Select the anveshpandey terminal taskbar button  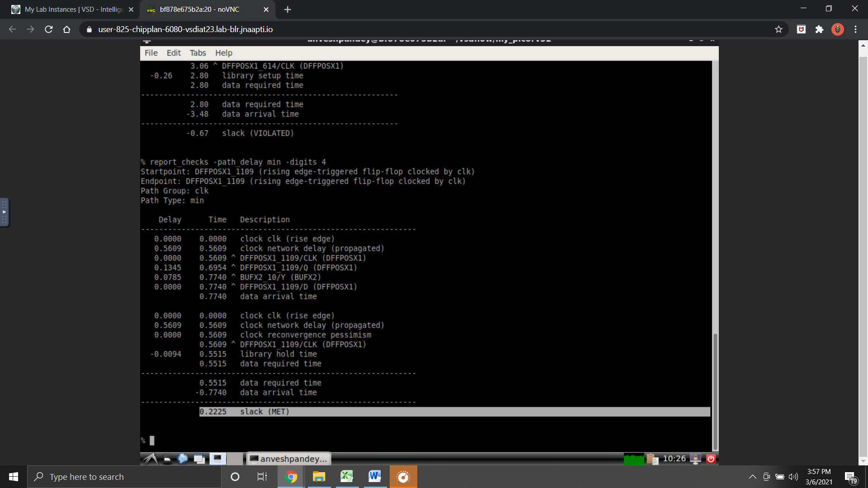pyautogui.click(x=289, y=459)
